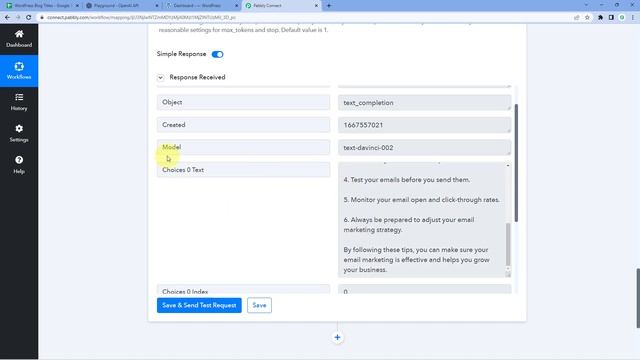Image resolution: width=640 pixels, height=360 pixels.
Task: Click the Choices 0 Index label field
Action: pyautogui.click(x=243, y=289)
